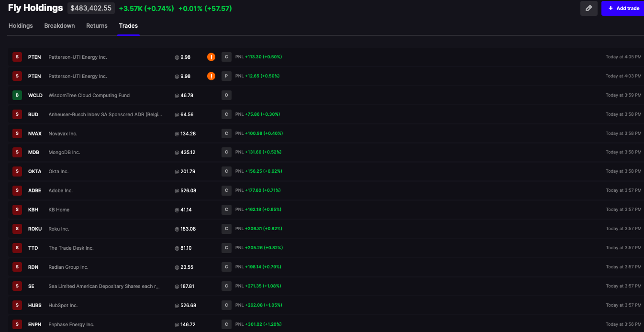Click the orange warning icon on second PTEN trade

[x=211, y=76]
